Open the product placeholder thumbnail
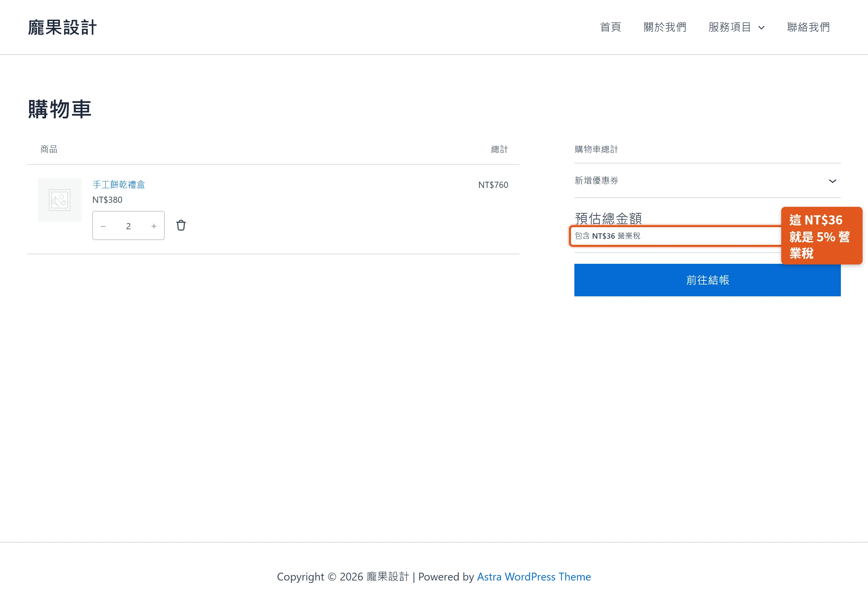 click(x=60, y=200)
